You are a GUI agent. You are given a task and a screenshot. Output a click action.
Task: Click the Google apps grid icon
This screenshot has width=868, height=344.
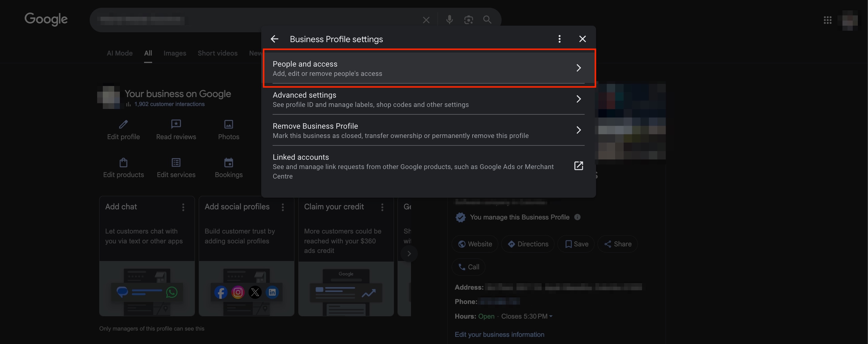(828, 20)
